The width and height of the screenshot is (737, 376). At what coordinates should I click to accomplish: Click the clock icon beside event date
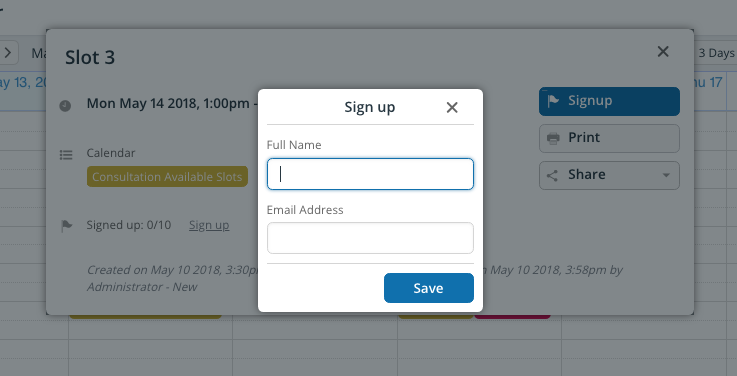tap(65, 105)
